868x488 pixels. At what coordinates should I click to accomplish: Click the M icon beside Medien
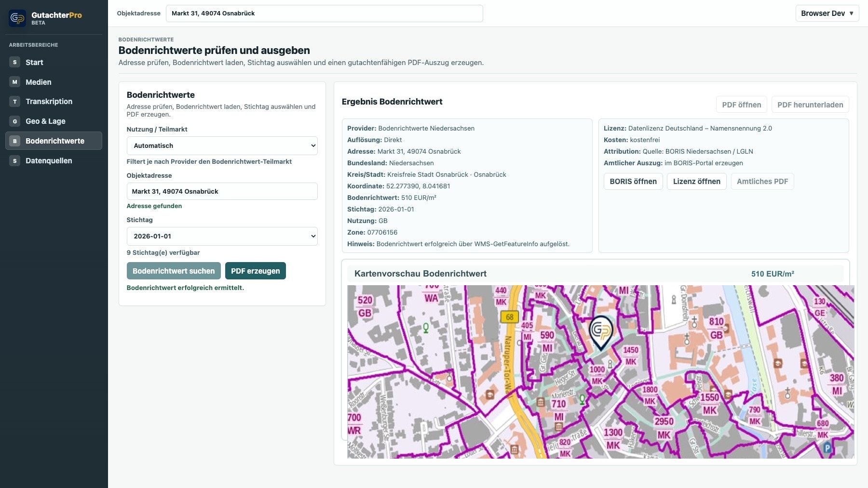tap(15, 82)
